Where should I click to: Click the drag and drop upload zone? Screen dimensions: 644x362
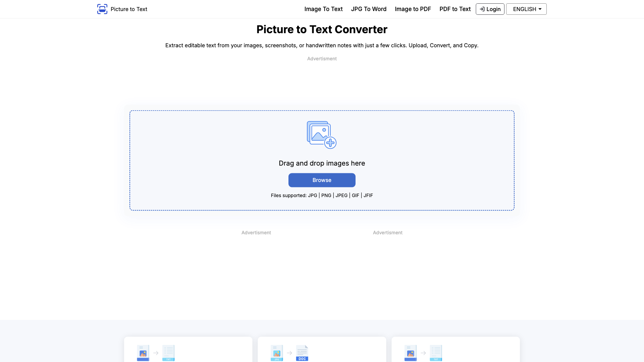click(322, 160)
